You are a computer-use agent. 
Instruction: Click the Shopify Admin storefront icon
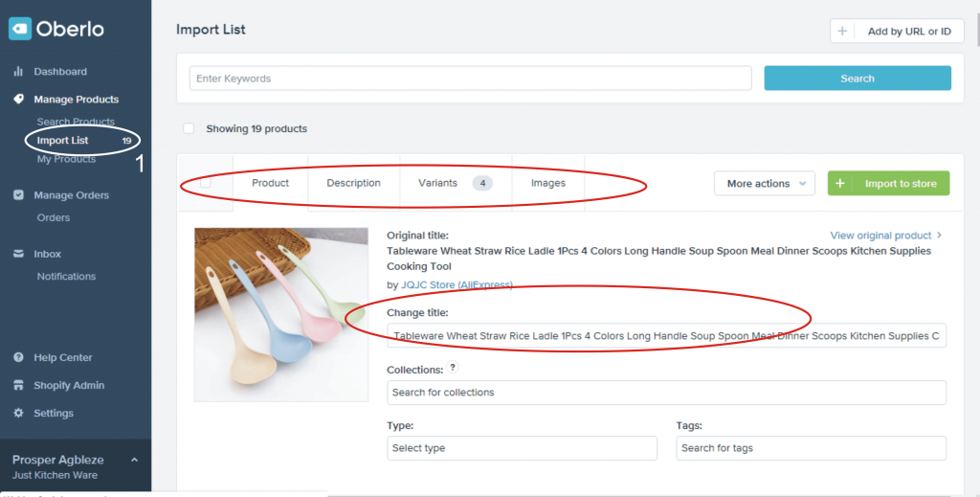pyautogui.click(x=18, y=385)
